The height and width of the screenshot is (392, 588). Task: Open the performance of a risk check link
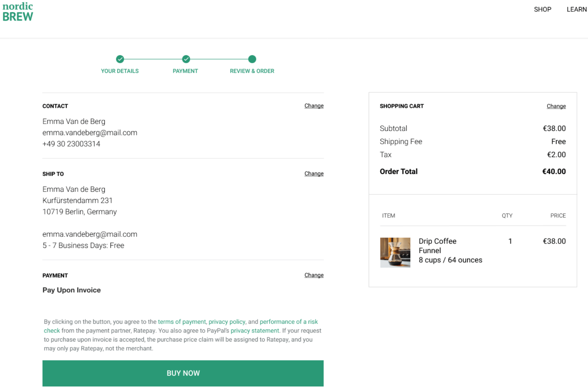click(x=289, y=321)
